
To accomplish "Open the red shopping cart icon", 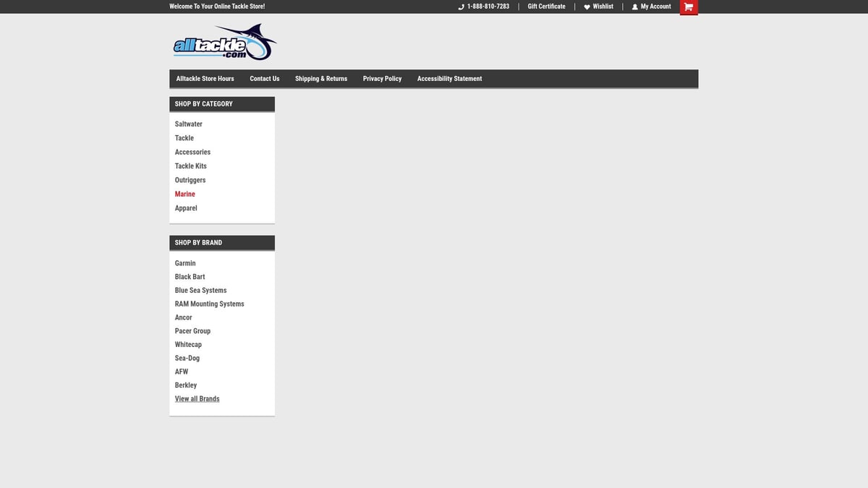I will pyautogui.click(x=689, y=7).
